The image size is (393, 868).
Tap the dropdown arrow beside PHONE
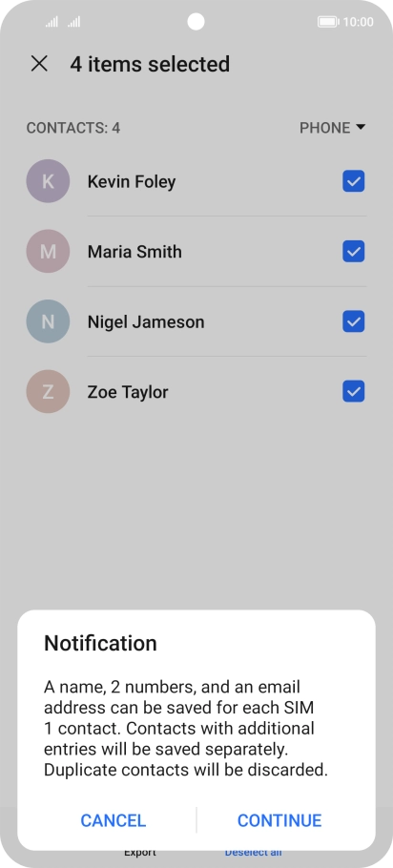pos(361,127)
